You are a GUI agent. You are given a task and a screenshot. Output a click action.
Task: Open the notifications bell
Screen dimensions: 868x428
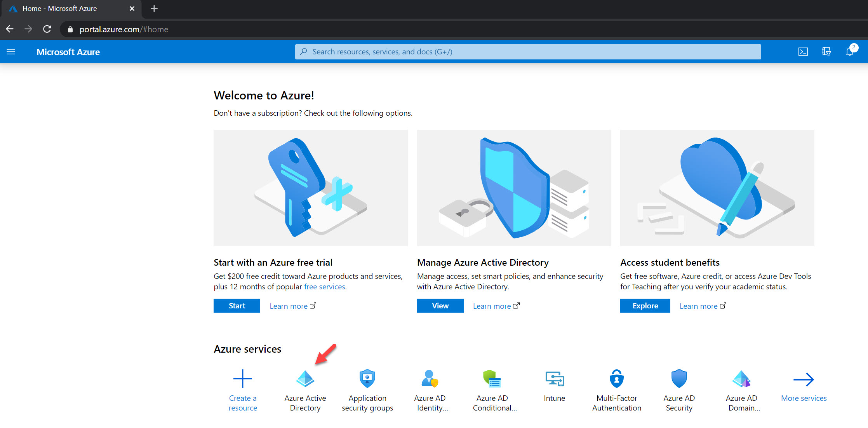coord(850,51)
